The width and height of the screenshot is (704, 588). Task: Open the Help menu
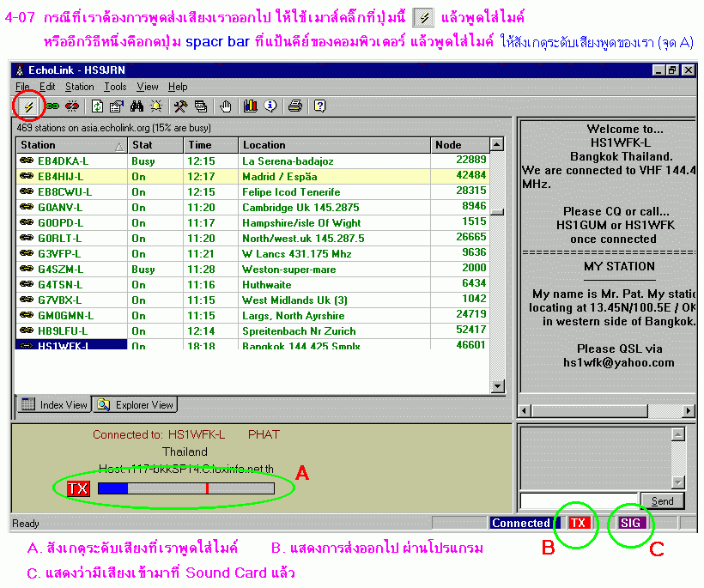tap(178, 87)
